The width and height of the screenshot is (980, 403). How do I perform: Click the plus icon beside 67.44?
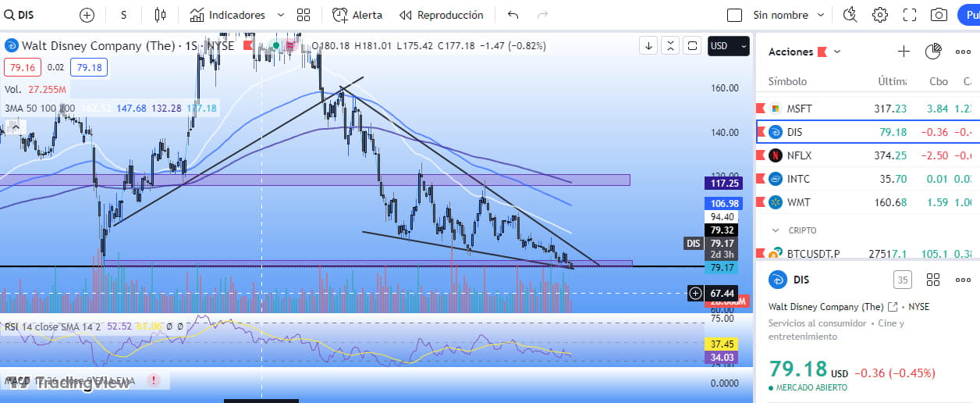click(695, 293)
